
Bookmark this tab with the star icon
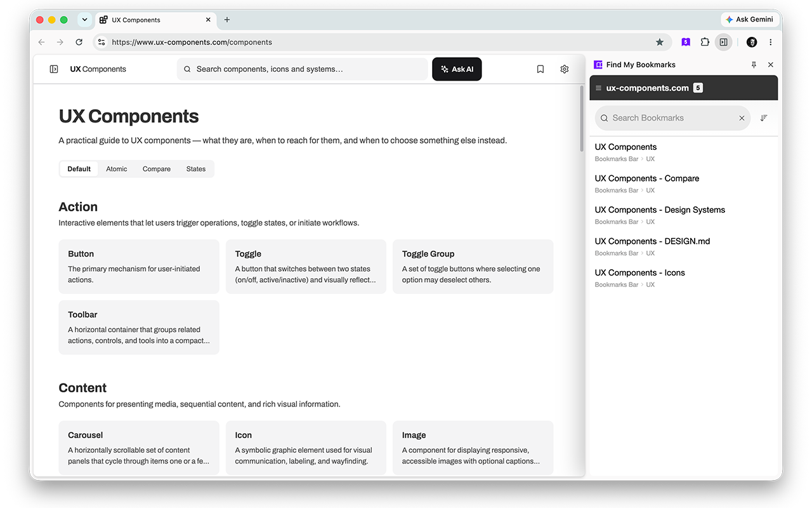point(660,42)
